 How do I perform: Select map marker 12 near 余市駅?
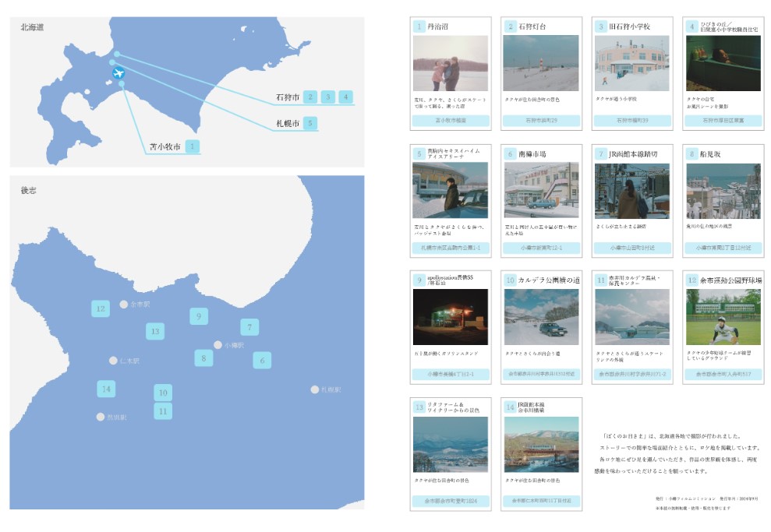pyautogui.click(x=101, y=308)
